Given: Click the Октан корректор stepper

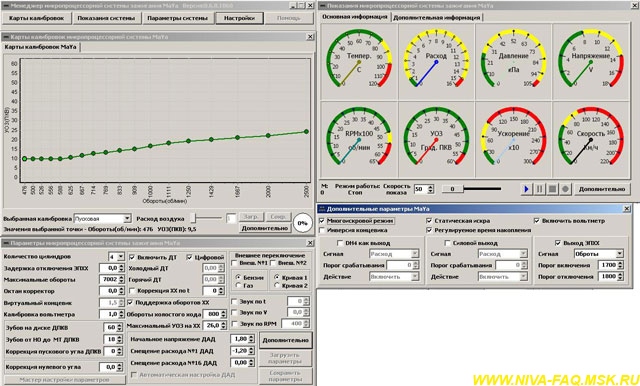Looking at the screenshot, I should 111,291.
